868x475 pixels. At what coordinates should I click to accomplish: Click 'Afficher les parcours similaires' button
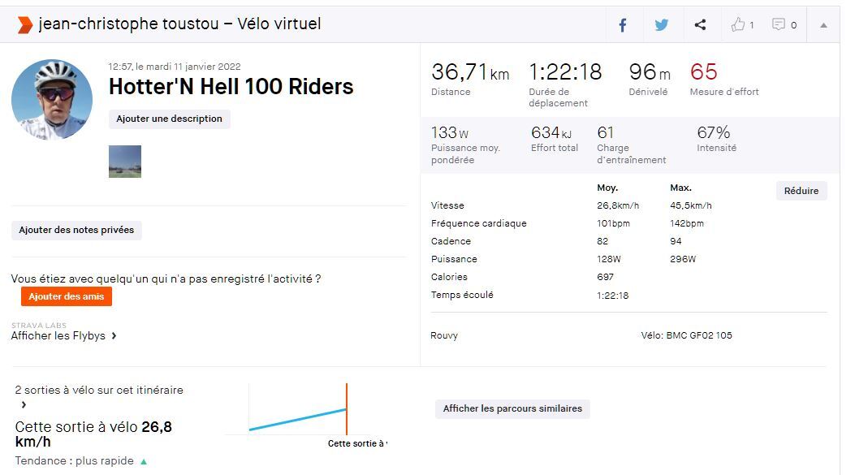512,408
